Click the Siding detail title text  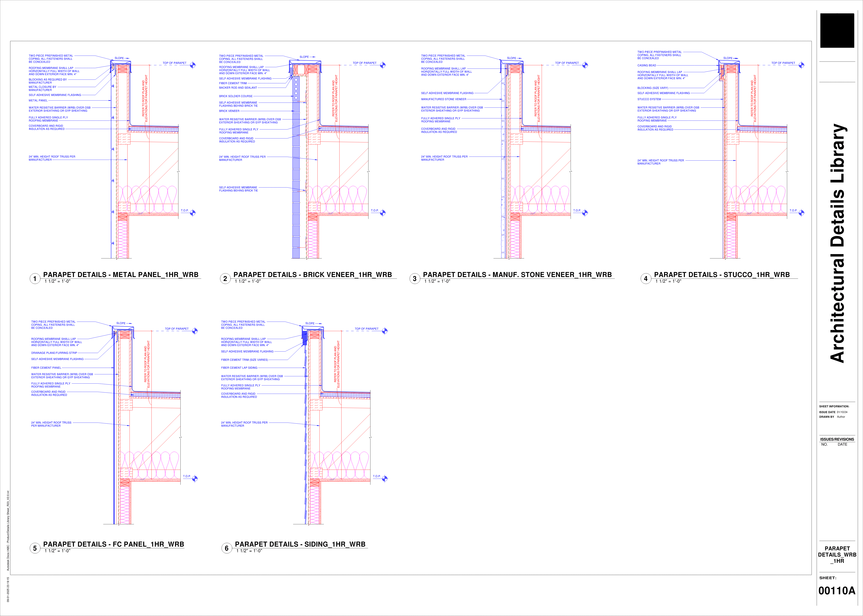point(300,544)
